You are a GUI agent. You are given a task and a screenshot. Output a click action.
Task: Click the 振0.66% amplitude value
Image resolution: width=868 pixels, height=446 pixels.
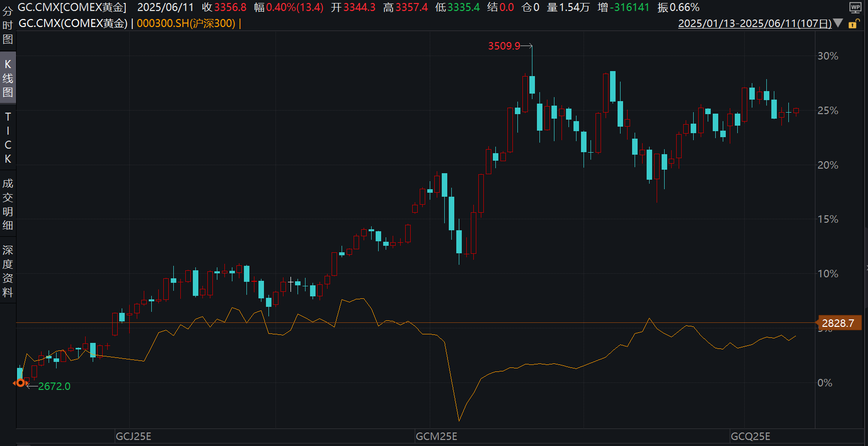[x=679, y=8]
